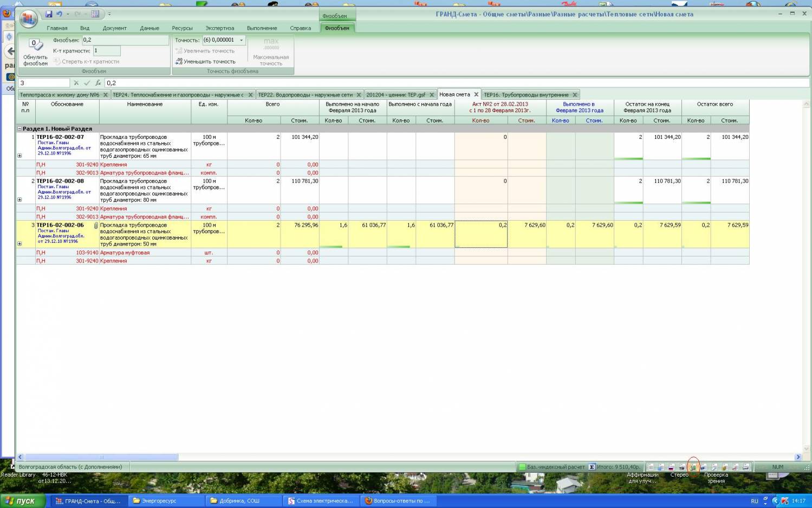The image size is (812, 508).
Task: Switch to the ТЕР22. Водопроводы document tab
Action: (305, 95)
